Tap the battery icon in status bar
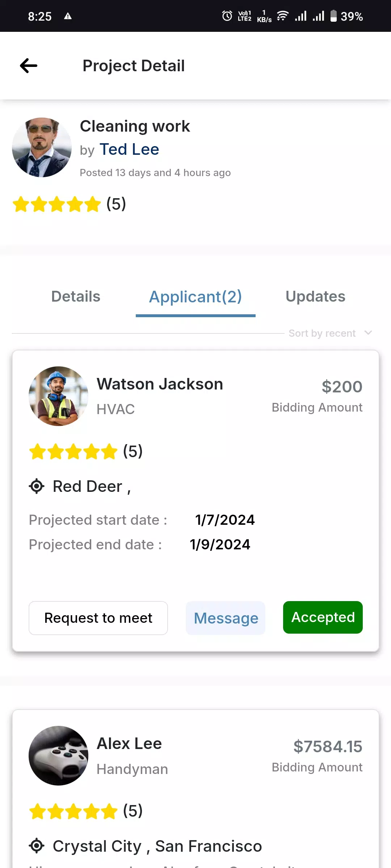This screenshot has width=391, height=868. click(x=333, y=16)
